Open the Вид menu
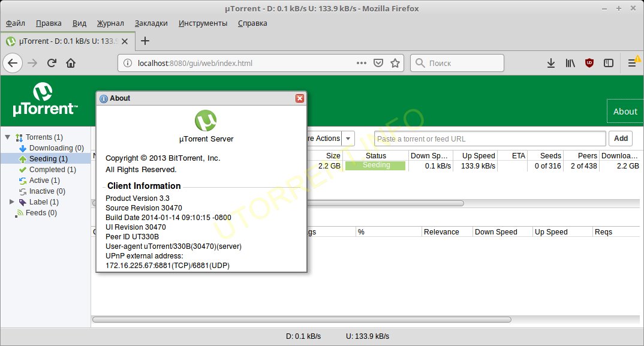The width and height of the screenshot is (644, 346). coord(79,23)
